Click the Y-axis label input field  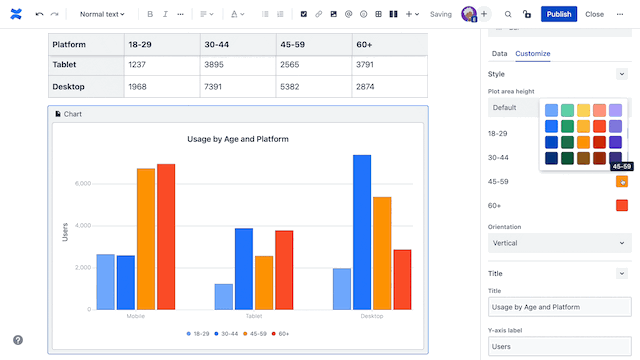click(x=559, y=347)
